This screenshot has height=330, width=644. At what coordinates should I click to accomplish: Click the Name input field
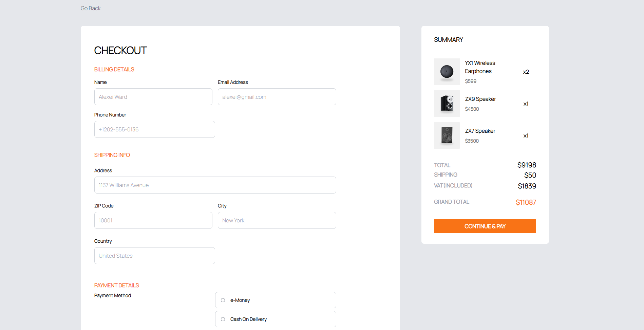tap(153, 97)
